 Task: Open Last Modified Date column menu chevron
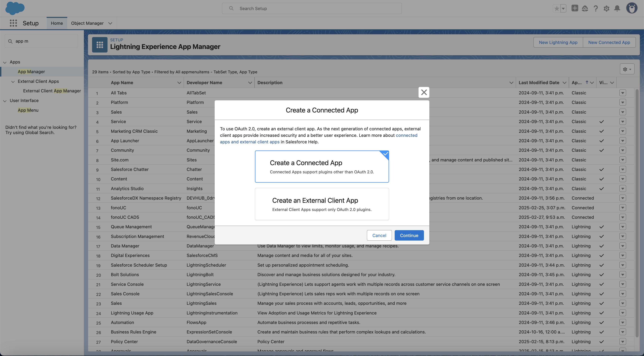[x=564, y=83]
